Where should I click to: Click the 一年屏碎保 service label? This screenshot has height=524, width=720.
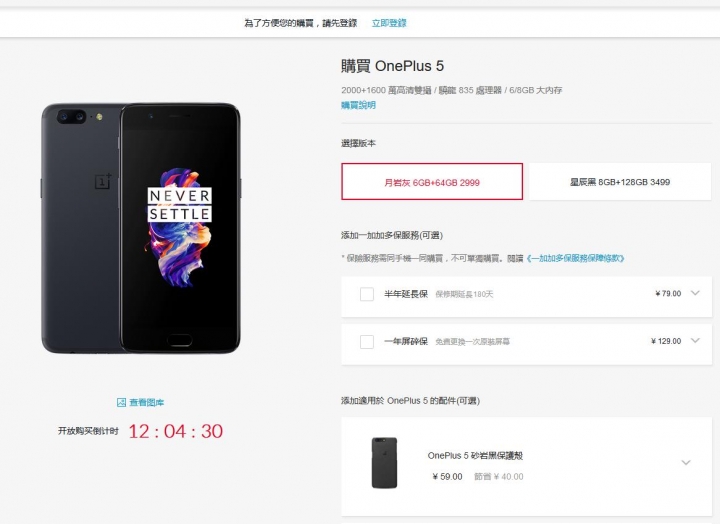click(x=406, y=341)
